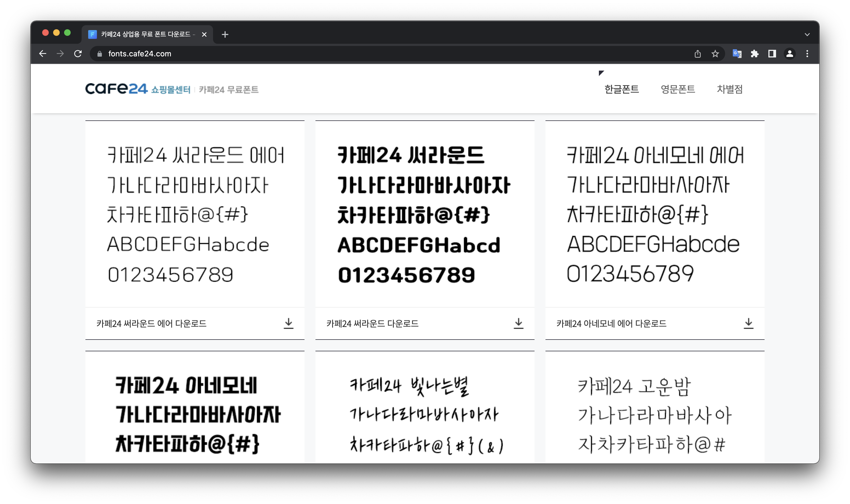Click the browser reload page icon
850x504 pixels.
(x=78, y=54)
